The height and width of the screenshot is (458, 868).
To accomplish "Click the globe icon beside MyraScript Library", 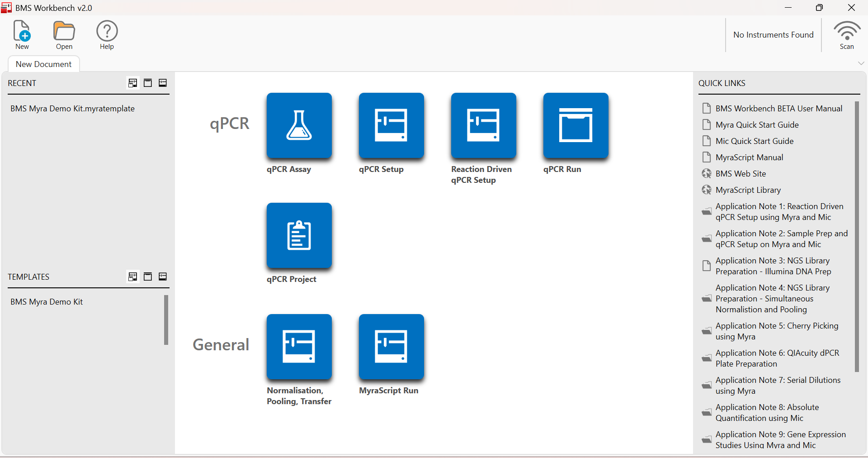I will point(707,190).
